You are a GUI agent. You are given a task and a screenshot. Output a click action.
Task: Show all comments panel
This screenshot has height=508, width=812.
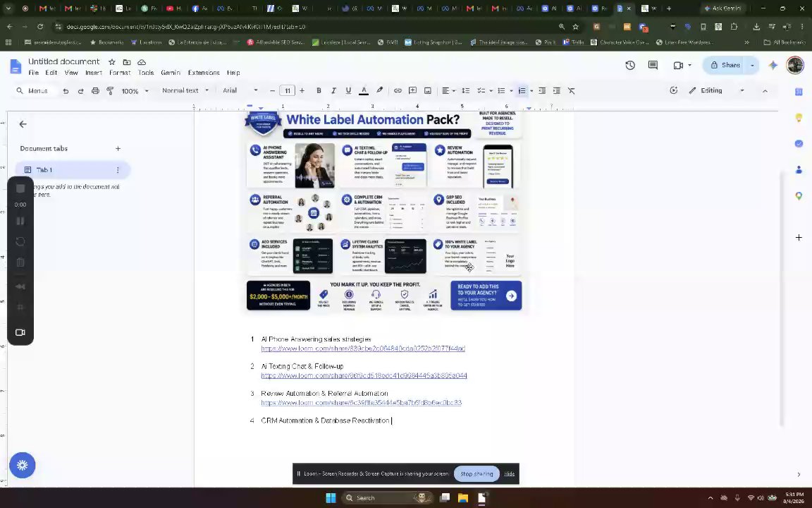(653, 66)
